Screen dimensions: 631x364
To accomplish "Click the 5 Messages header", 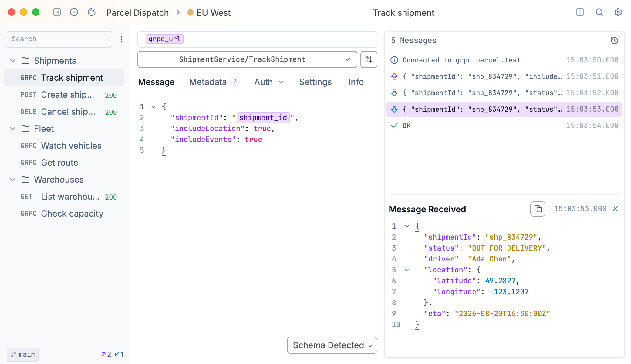I will pyautogui.click(x=414, y=41).
